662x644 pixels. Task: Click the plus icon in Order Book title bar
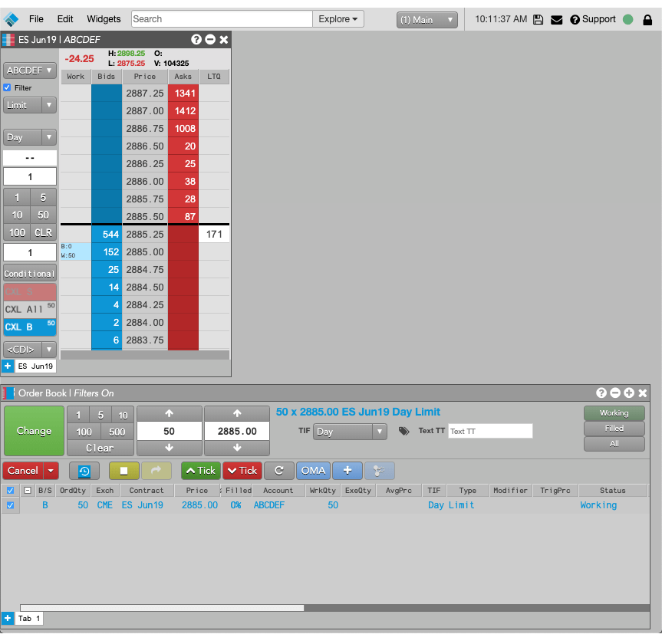point(629,393)
